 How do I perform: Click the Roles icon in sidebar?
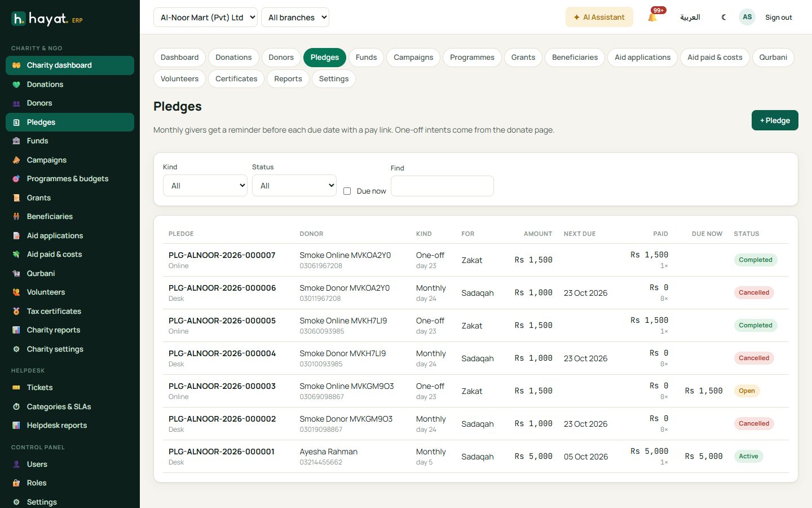click(16, 483)
